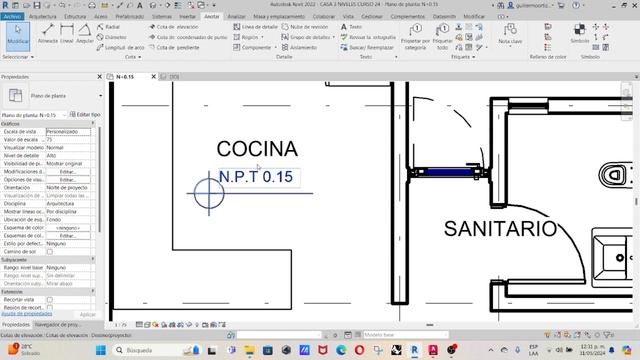
Task: Switch to the Gestionar ribbon tab
Action: (x=372, y=16)
